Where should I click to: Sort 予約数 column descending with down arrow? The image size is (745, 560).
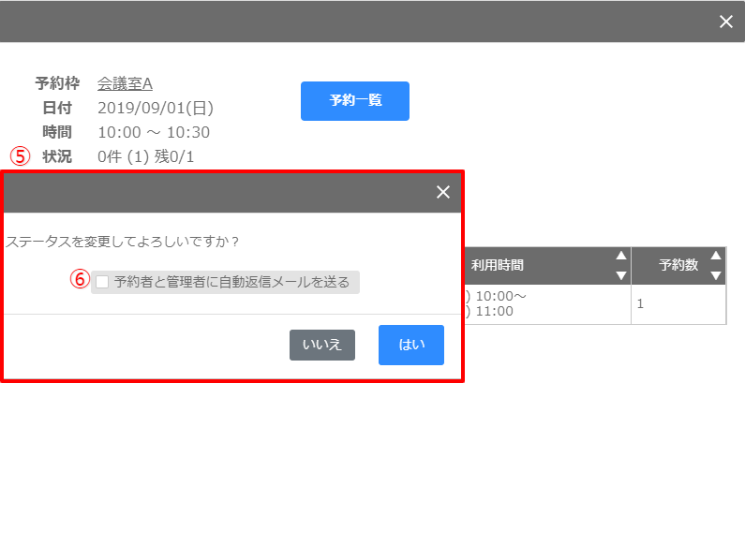[716, 275]
